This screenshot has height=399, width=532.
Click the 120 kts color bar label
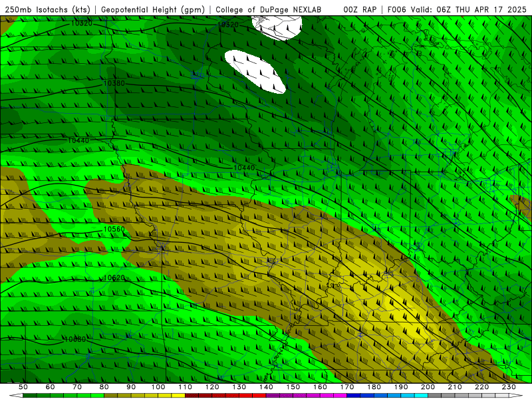212,387
